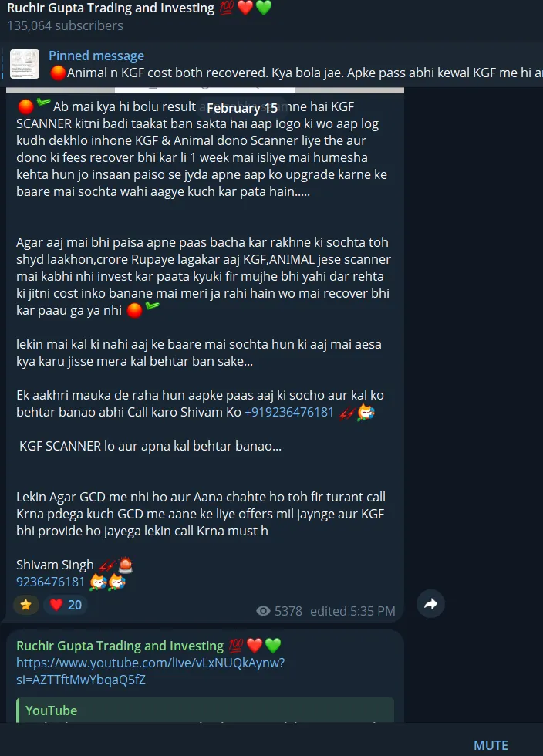Open channel info from Ruchir Gupta title
Image resolution: width=543 pixels, height=756 pixels.
coord(110,8)
